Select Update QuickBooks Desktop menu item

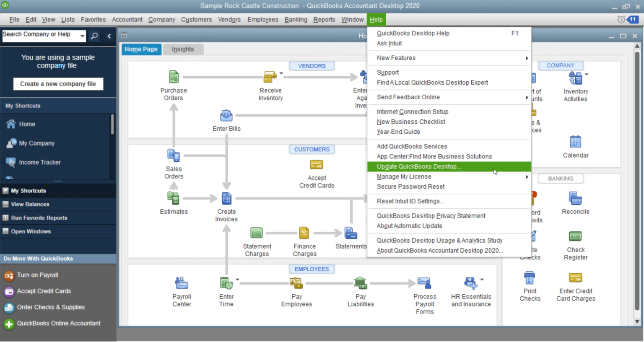(x=418, y=167)
